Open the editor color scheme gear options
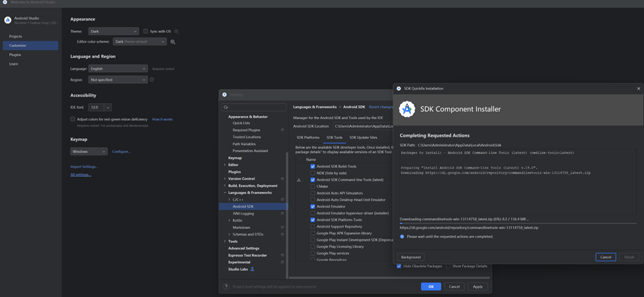This screenshot has width=644, height=297. [x=173, y=42]
